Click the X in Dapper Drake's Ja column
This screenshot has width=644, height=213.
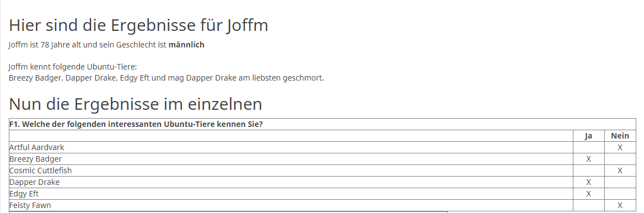588,182
